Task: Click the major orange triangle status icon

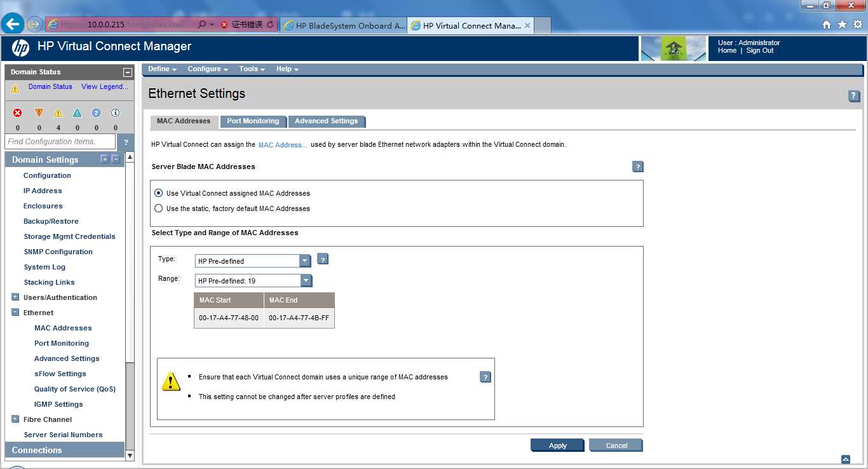Action: click(39, 112)
